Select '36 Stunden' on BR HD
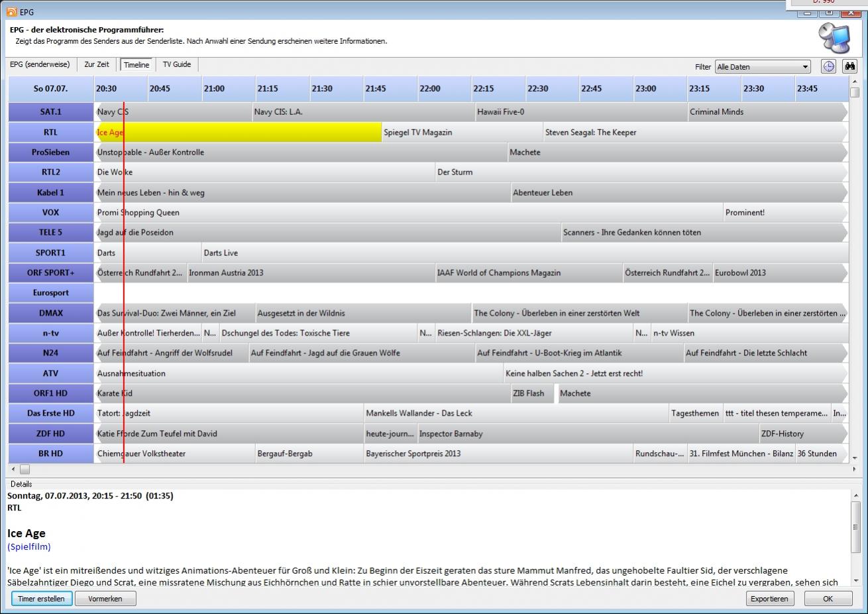Viewport: 868px width, 614px height. tap(822, 454)
